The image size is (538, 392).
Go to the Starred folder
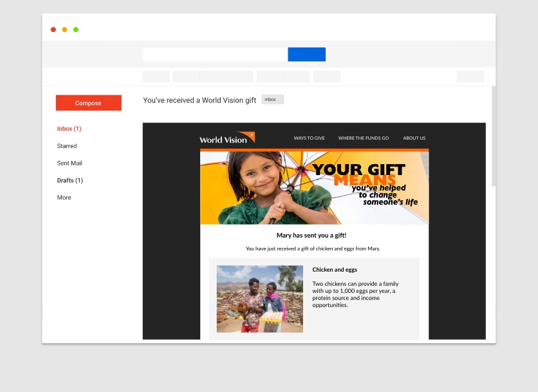[x=67, y=146]
